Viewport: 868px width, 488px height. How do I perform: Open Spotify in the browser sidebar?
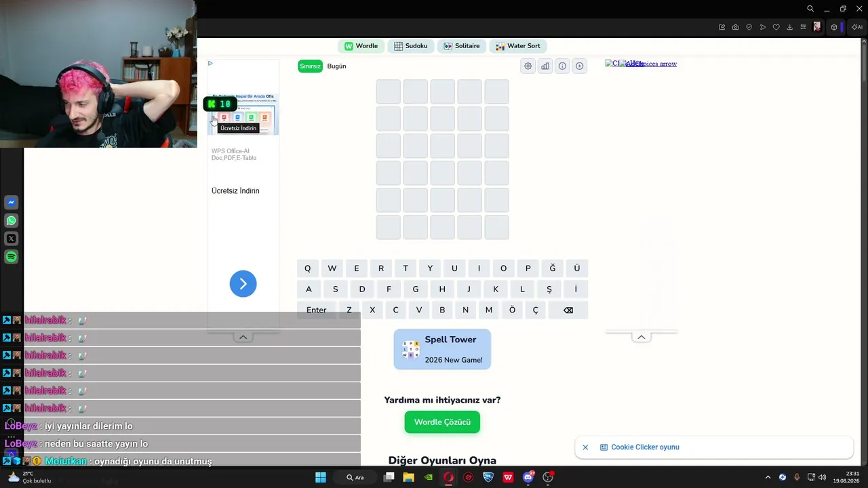click(x=11, y=257)
